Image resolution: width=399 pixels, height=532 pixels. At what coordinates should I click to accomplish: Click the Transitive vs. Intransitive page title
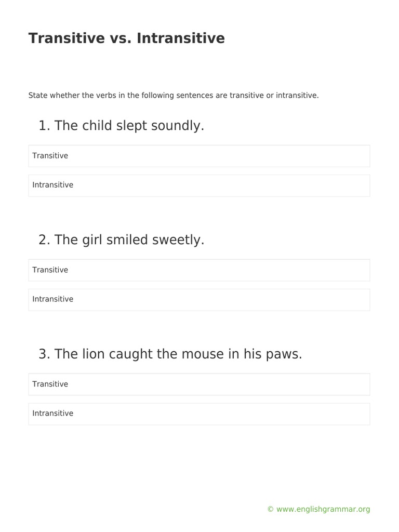pos(127,38)
